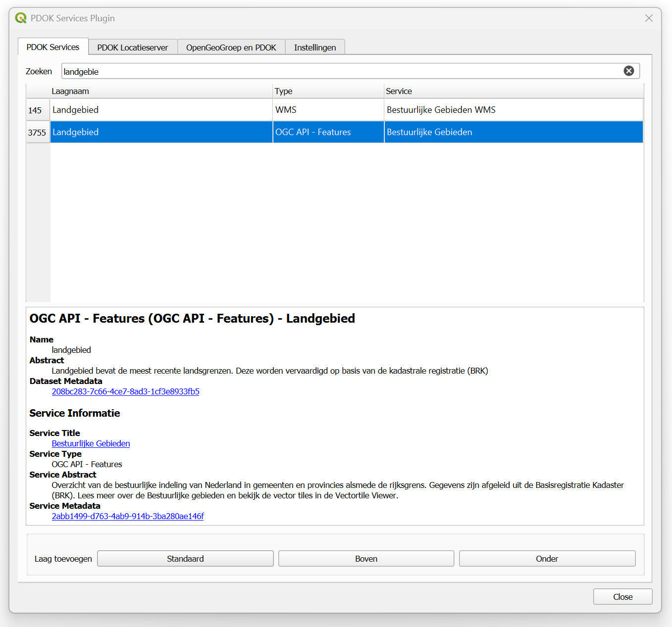Open the Service Metadata link 2abb1499
The width and height of the screenshot is (672, 627).
(128, 516)
